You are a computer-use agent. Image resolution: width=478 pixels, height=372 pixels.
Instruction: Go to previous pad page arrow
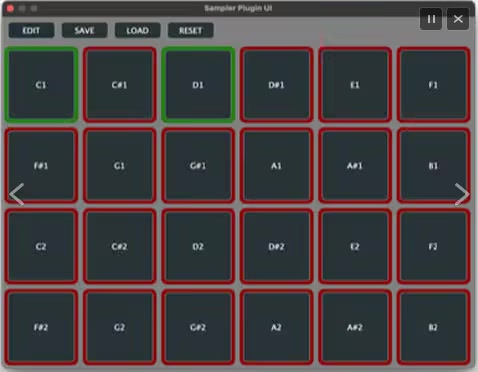coord(17,194)
